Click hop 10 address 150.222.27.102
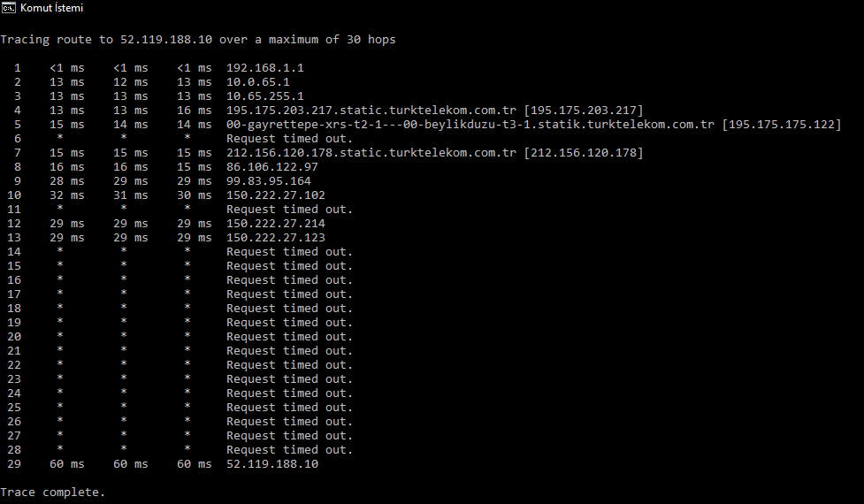This screenshot has width=864, height=504. 276,195
